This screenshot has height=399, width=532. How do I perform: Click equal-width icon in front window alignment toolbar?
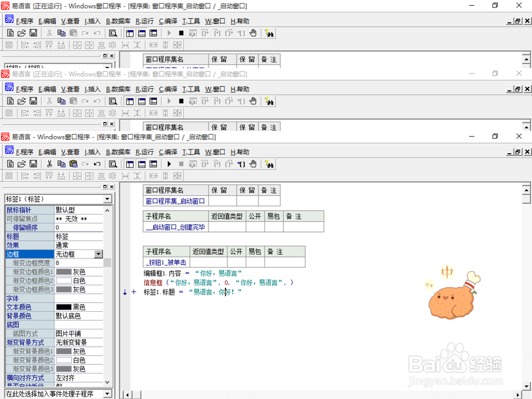click(x=153, y=176)
